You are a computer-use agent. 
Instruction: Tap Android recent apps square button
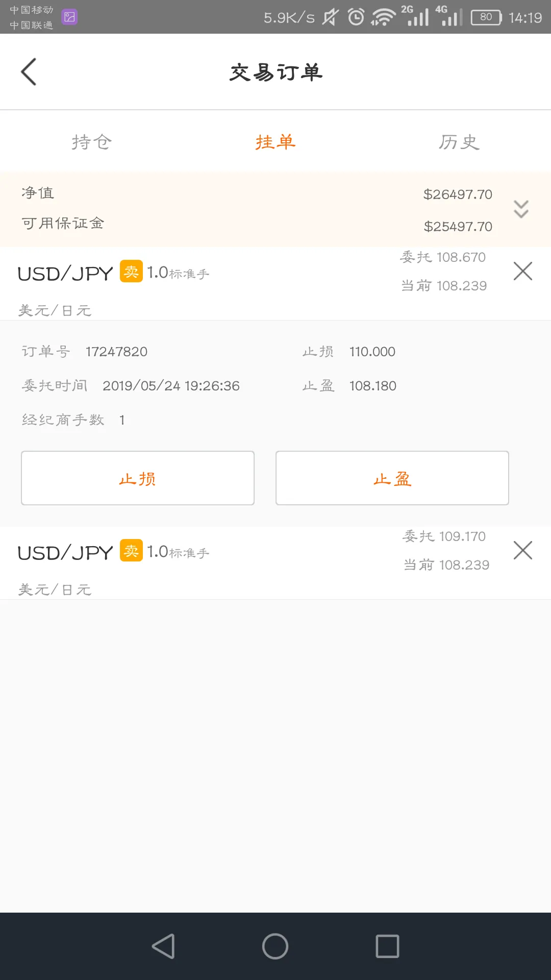(387, 946)
